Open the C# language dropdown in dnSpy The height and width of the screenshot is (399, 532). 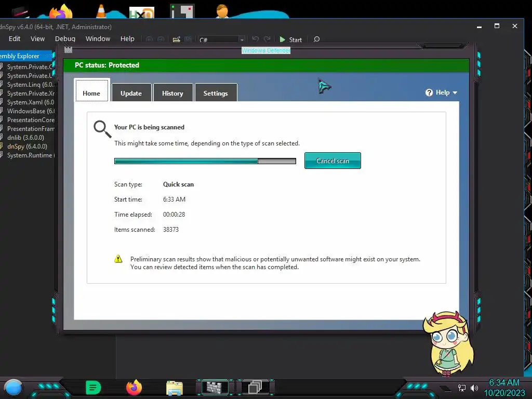tap(221, 39)
